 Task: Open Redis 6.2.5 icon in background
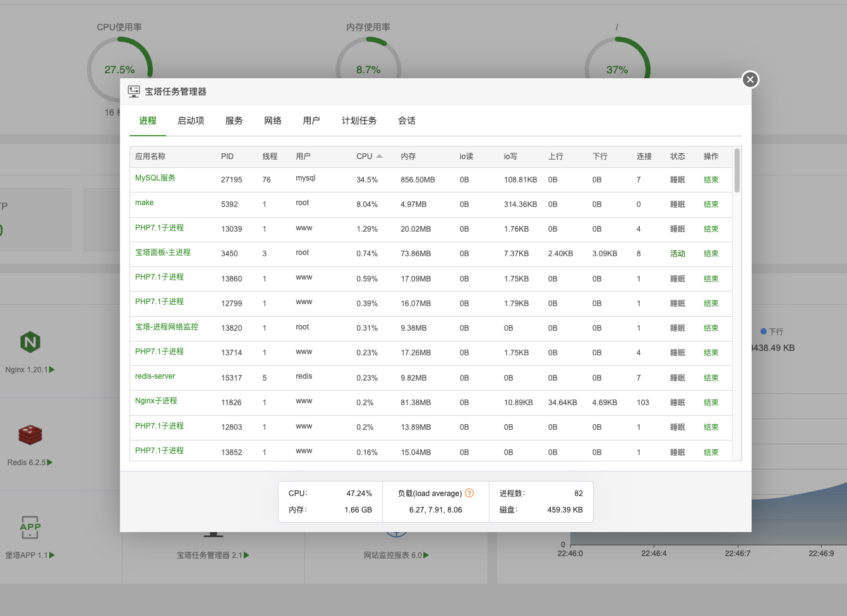pyautogui.click(x=30, y=435)
